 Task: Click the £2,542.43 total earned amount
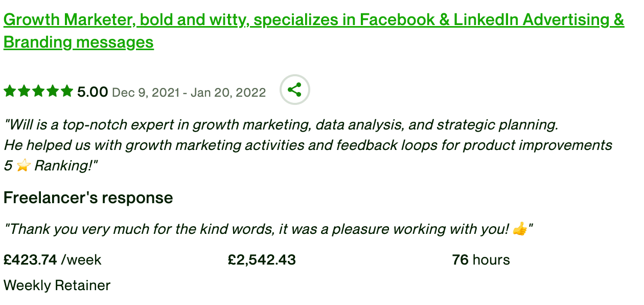[262, 260]
